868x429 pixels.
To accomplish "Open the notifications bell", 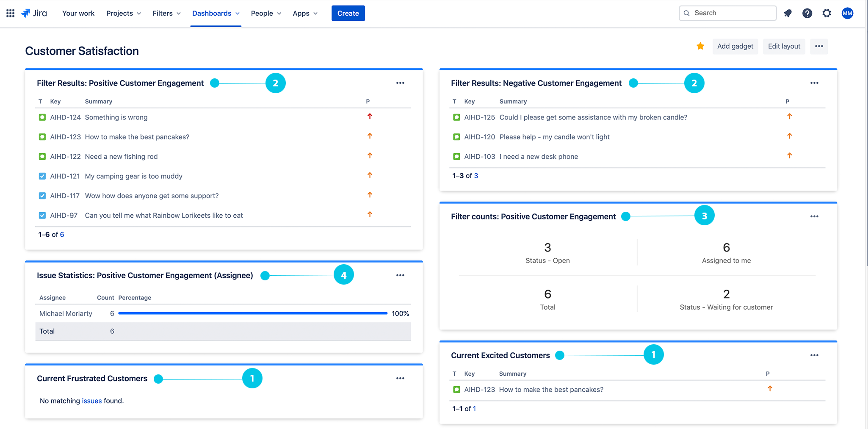I will 788,13.
